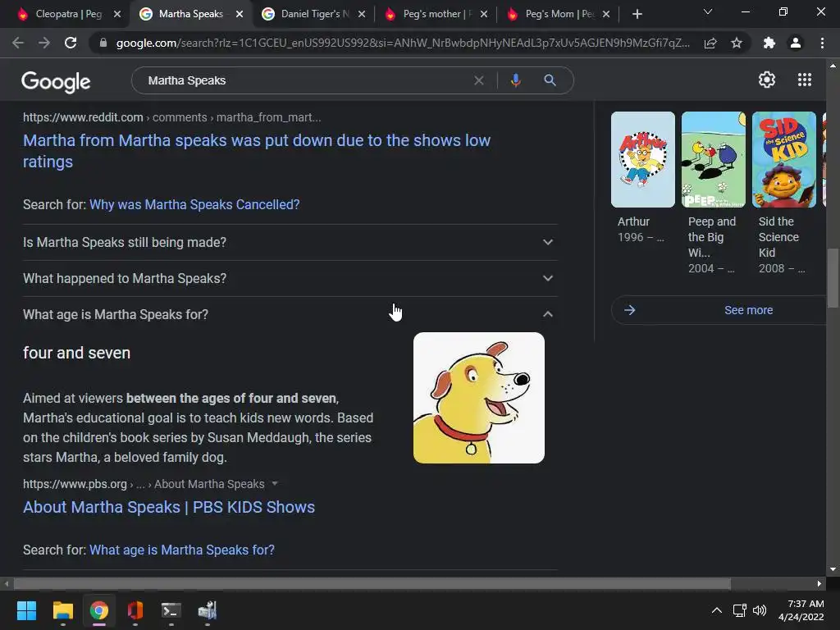840x630 pixels.
Task: Open File Explorer from the taskbar
Action: 62,610
